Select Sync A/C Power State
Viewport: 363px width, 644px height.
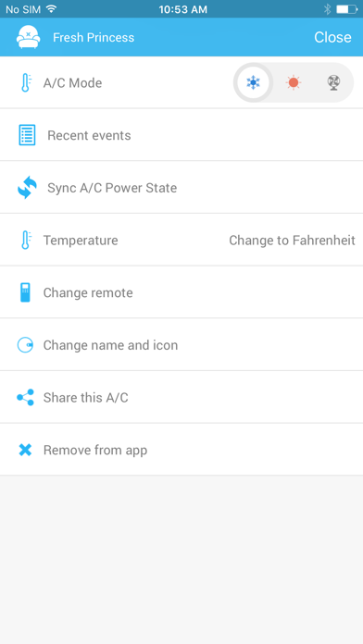[181, 187]
